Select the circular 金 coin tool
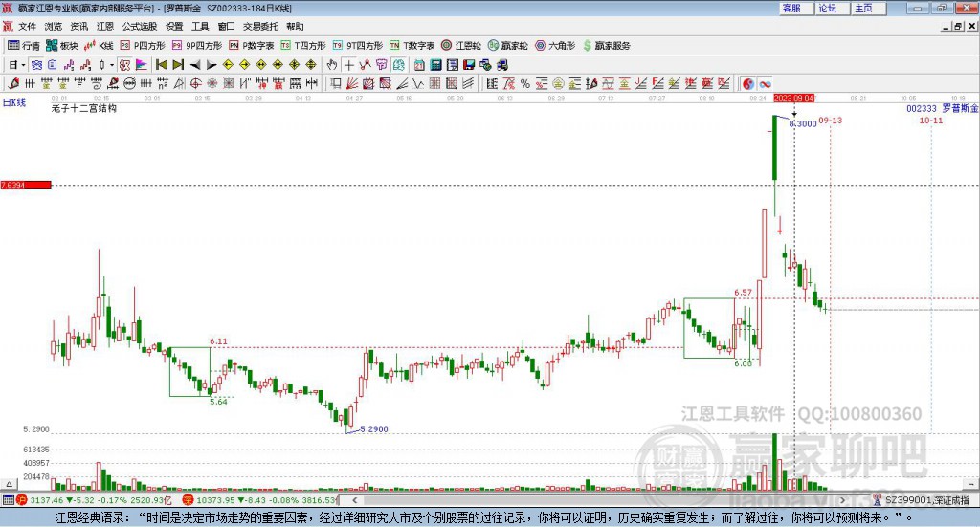The height and width of the screenshot is (527, 980). coord(558,83)
